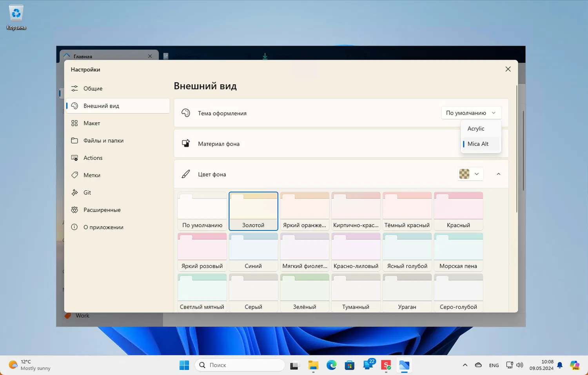Open Расширенные settings section

coord(118,210)
